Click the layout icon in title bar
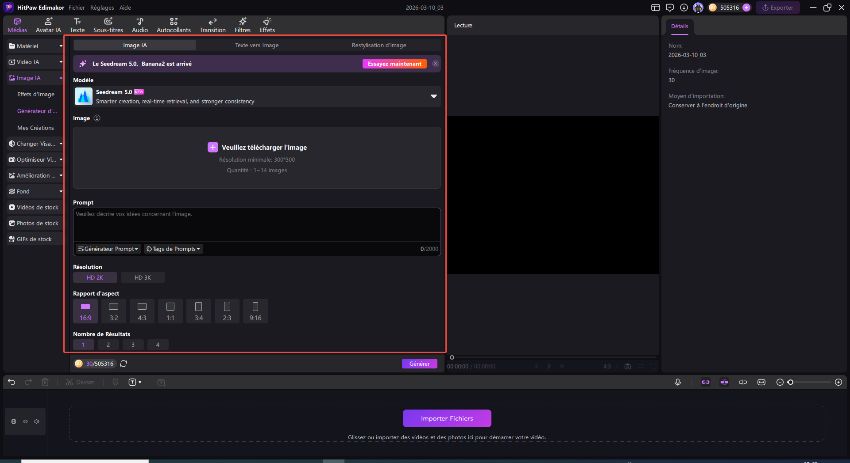This screenshot has height=463, width=850. coord(655,8)
